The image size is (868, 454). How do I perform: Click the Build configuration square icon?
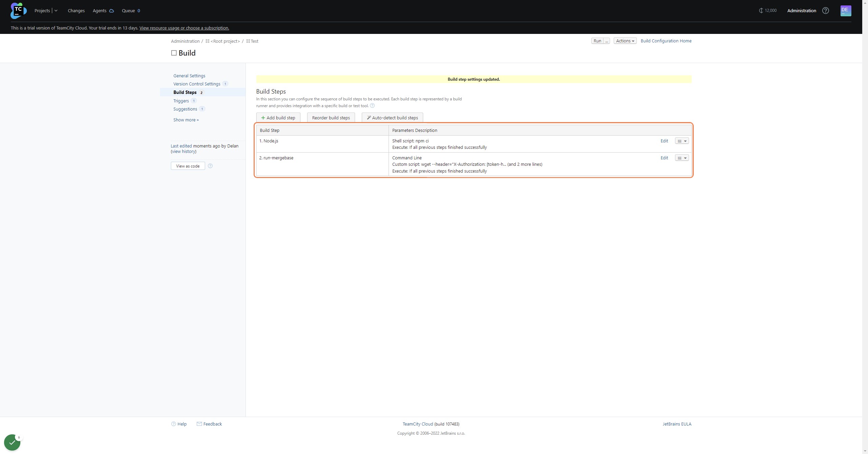(x=174, y=53)
